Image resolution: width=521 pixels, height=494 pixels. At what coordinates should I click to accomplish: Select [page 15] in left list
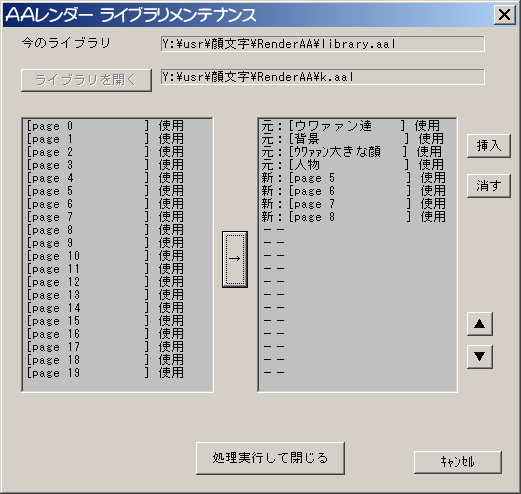click(x=105, y=321)
